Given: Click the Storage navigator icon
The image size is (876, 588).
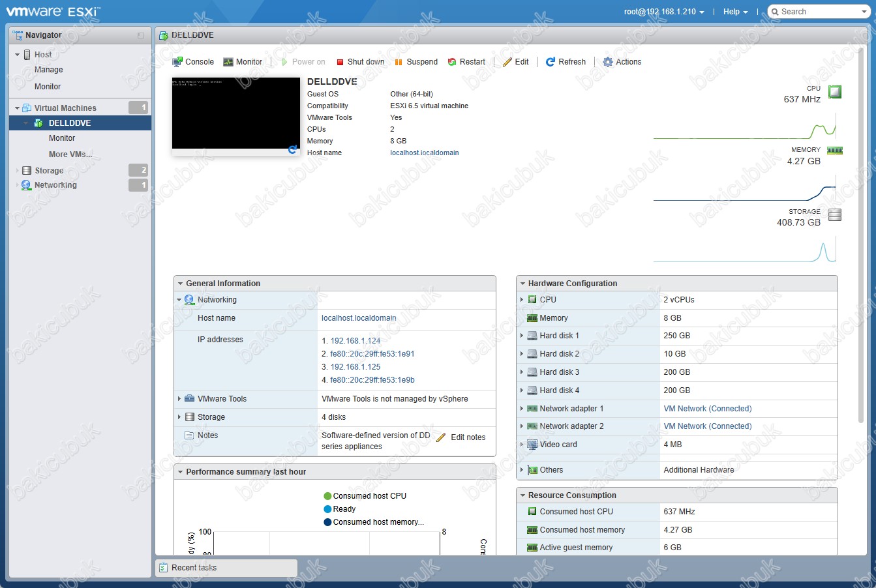Looking at the screenshot, I should 27,170.
